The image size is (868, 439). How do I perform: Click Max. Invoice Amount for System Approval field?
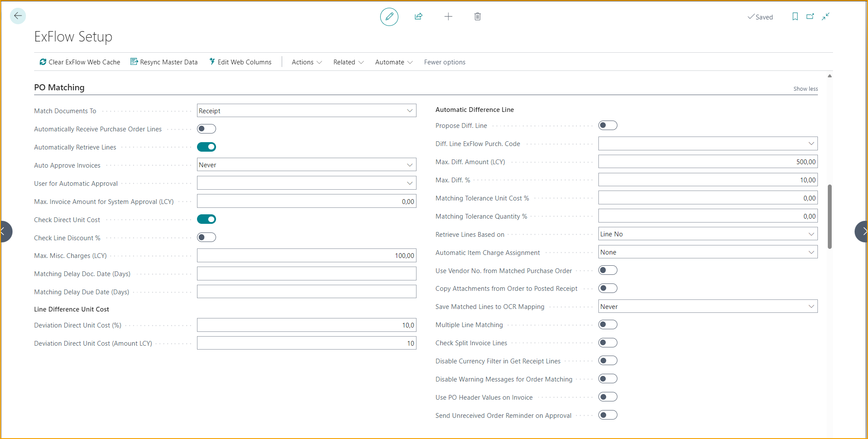306,201
